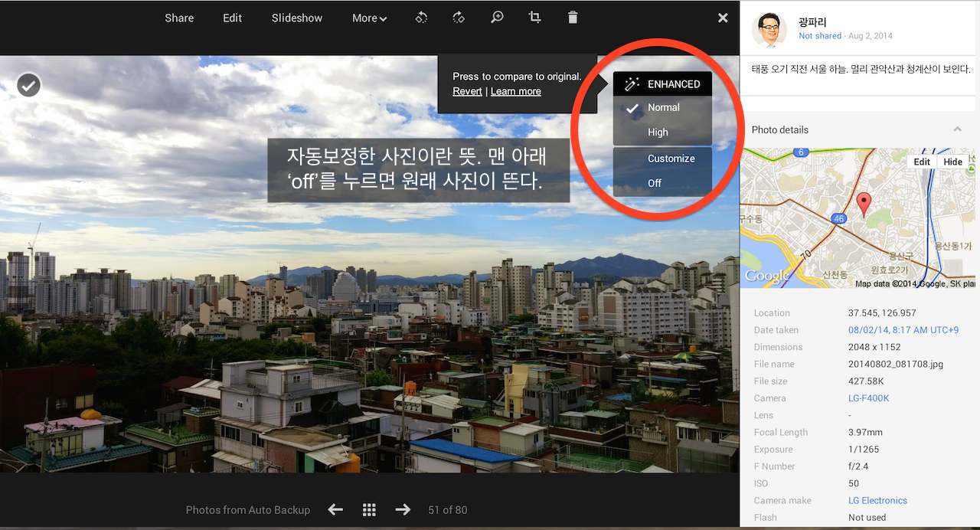Rotate the photo left
The width and height of the screenshot is (980, 530).
(x=421, y=18)
